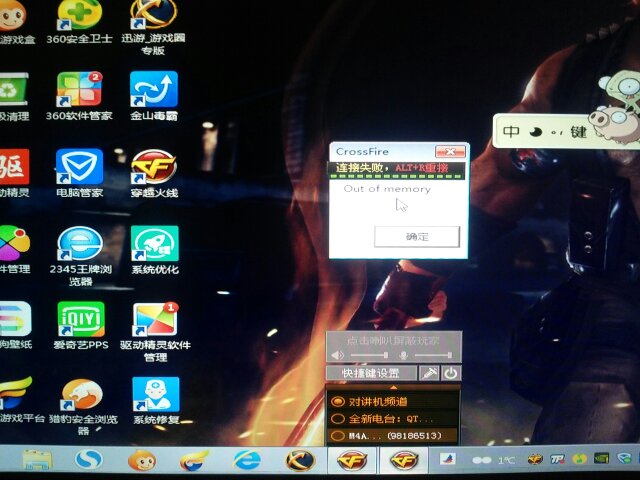Switch to the second CrossFire taskbar window
The width and height of the screenshot is (640, 480).
click(x=404, y=460)
